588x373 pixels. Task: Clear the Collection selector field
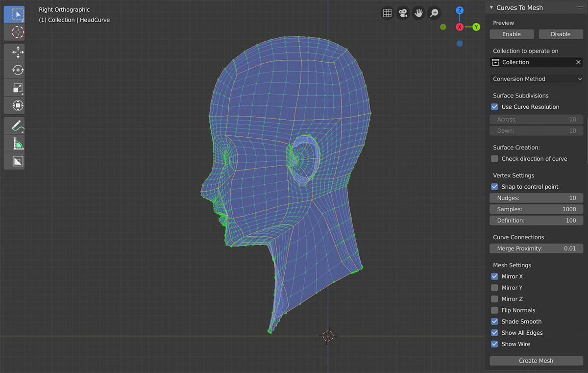(578, 62)
